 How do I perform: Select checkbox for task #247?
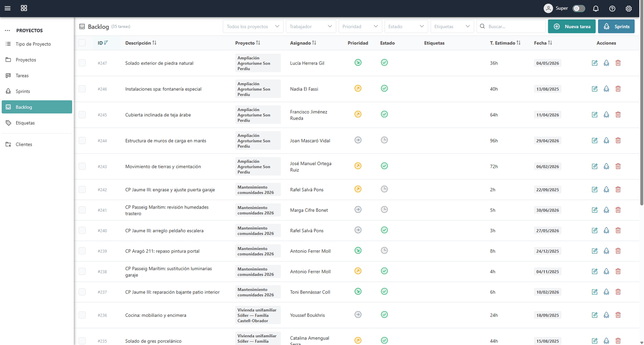[x=82, y=63]
